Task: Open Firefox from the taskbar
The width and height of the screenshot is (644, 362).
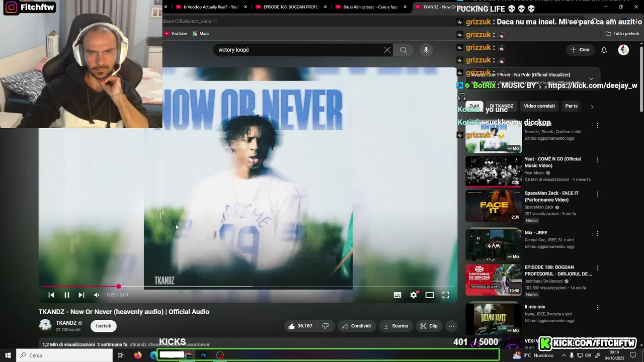Action: pos(137,355)
